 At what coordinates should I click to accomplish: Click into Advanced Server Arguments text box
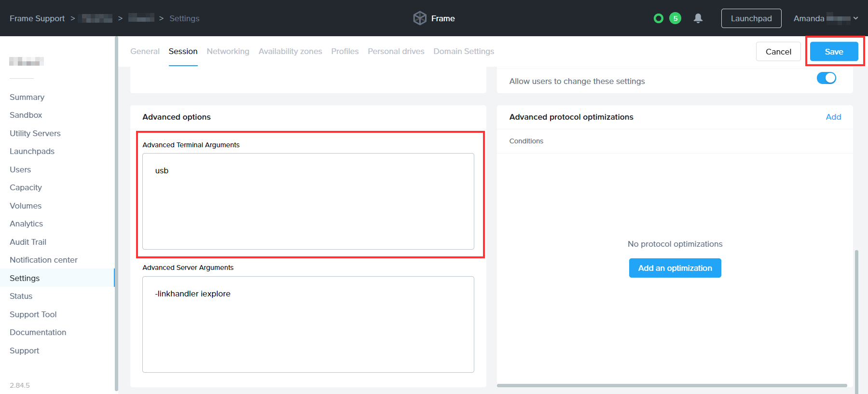[x=308, y=324]
